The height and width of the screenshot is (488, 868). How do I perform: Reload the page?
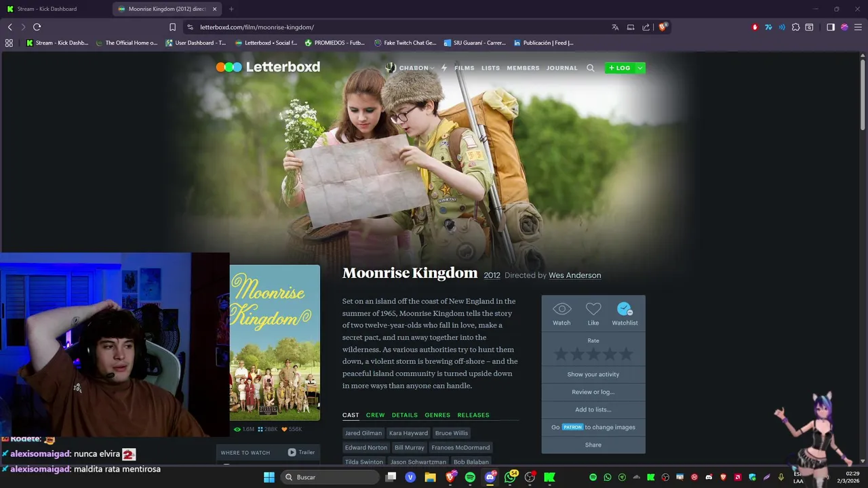pyautogui.click(x=37, y=27)
